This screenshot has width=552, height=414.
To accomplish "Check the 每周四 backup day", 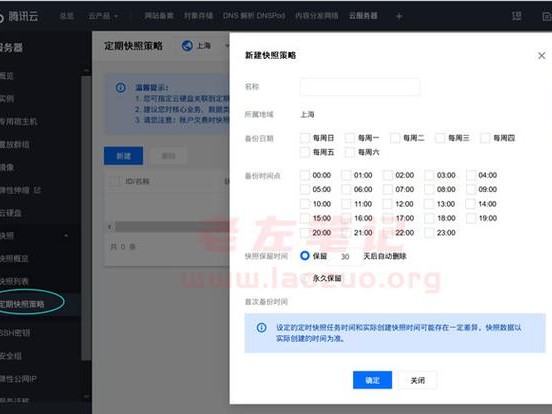I will coord(485,138).
